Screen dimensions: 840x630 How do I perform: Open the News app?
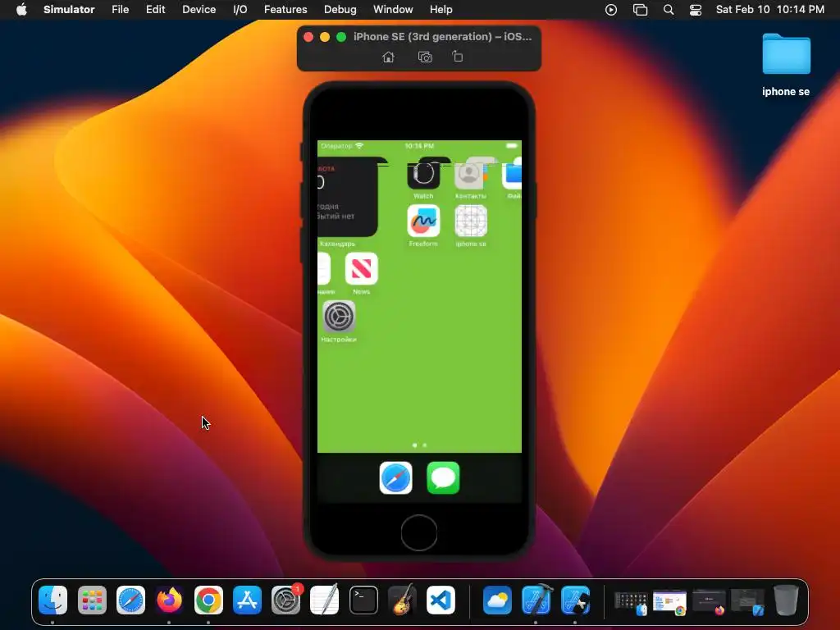[x=362, y=268]
